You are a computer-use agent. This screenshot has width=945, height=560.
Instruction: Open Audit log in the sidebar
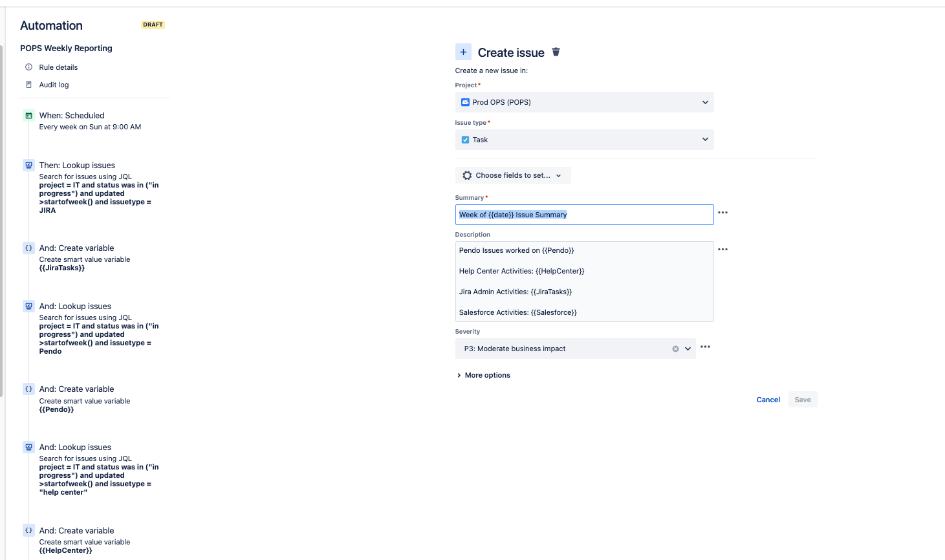point(54,85)
